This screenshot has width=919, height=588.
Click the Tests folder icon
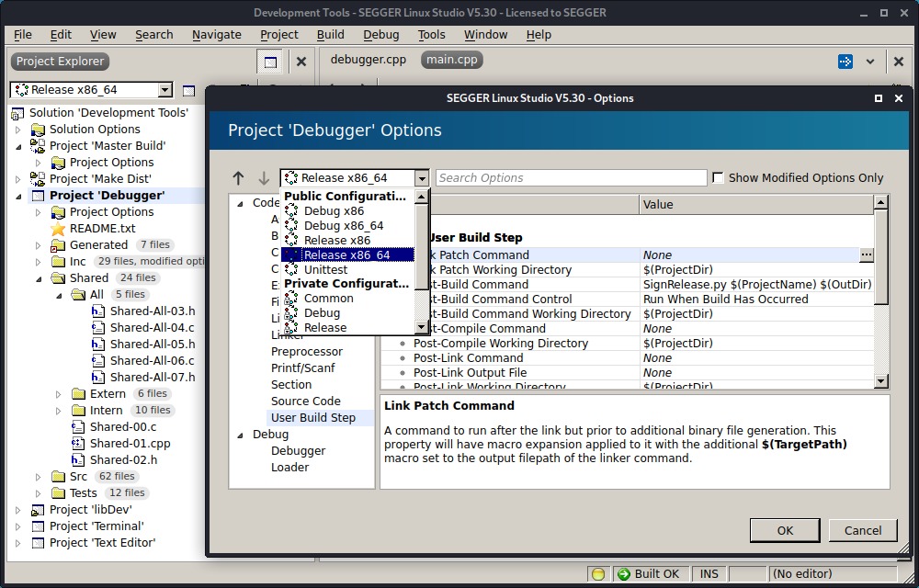click(x=57, y=493)
